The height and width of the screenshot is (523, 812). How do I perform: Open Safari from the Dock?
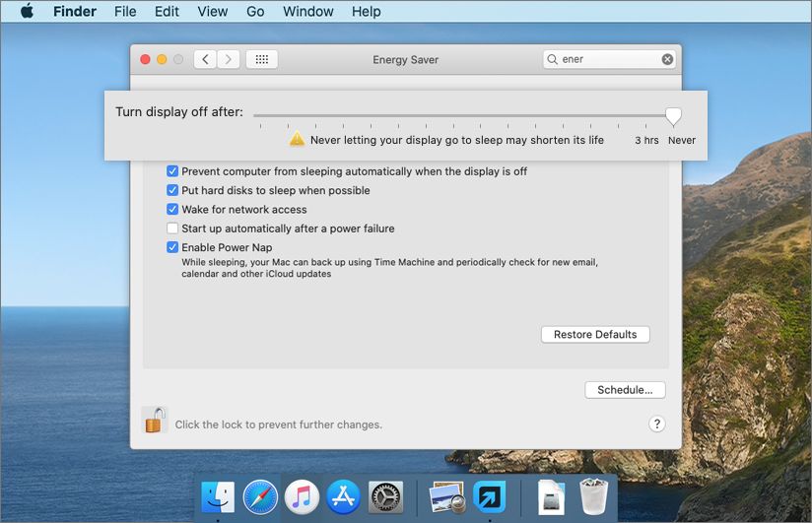coord(260,497)
